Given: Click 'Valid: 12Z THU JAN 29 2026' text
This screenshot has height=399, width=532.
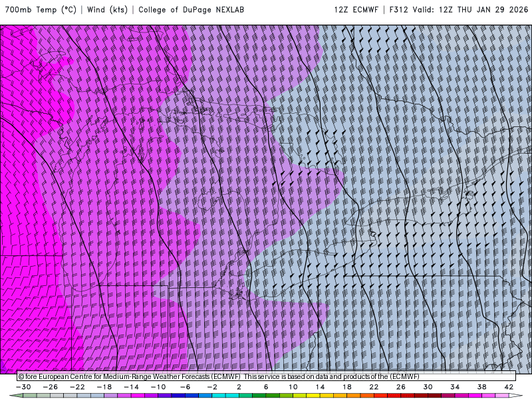Looking at the screenshot, I should click(470, 10).
